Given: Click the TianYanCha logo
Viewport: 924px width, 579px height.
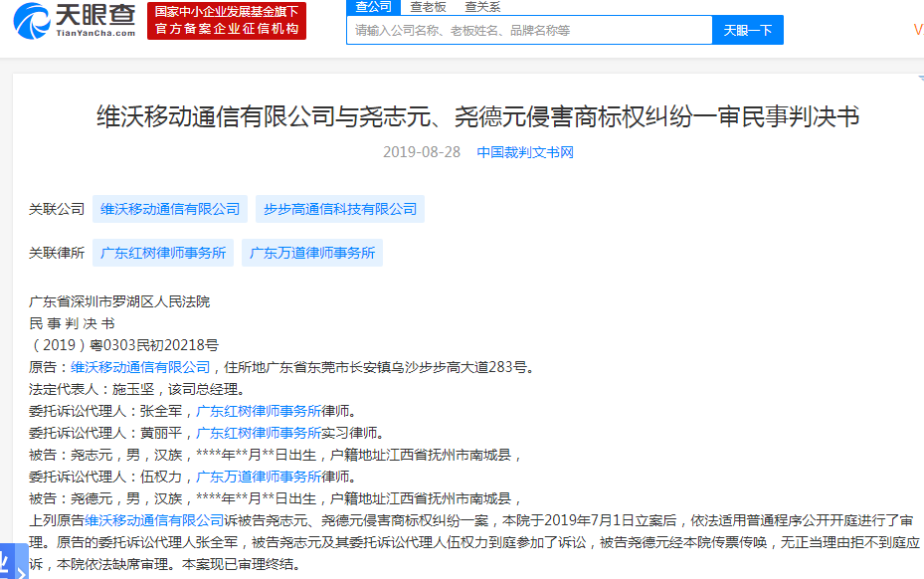Looking at the screenshot, I should pos(73,20).
